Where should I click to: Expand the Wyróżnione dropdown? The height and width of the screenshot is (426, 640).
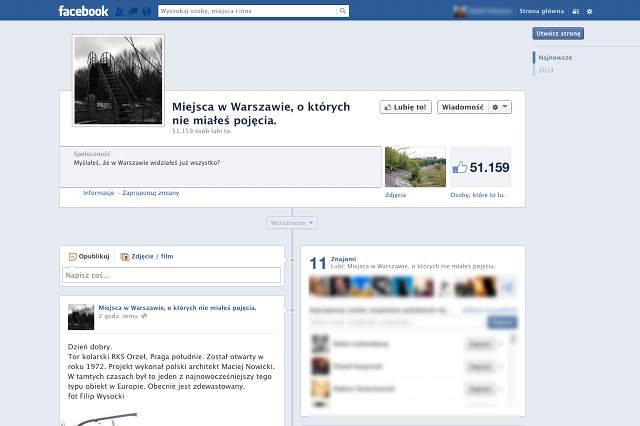(292, 223)
